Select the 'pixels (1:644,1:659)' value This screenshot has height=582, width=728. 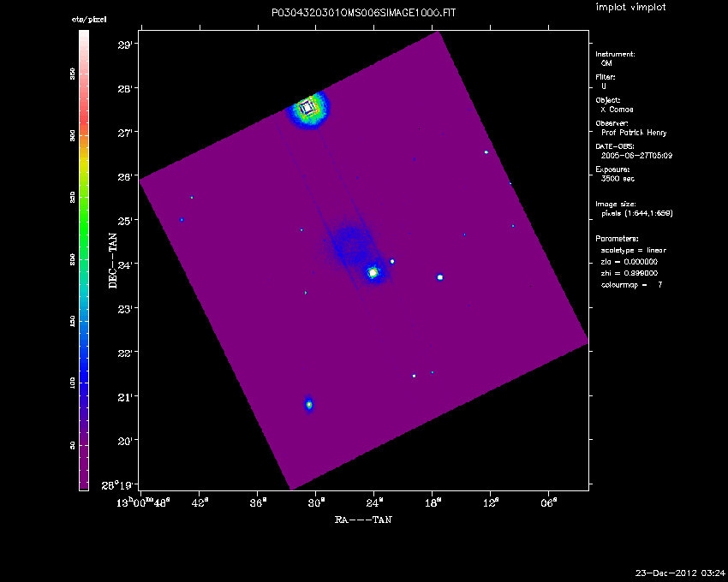point(637,213)
